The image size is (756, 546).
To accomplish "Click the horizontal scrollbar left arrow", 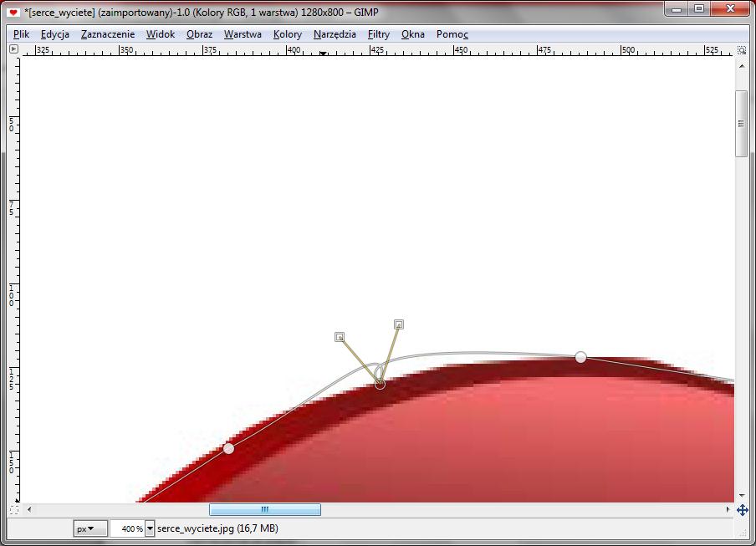I will point(29,509).
